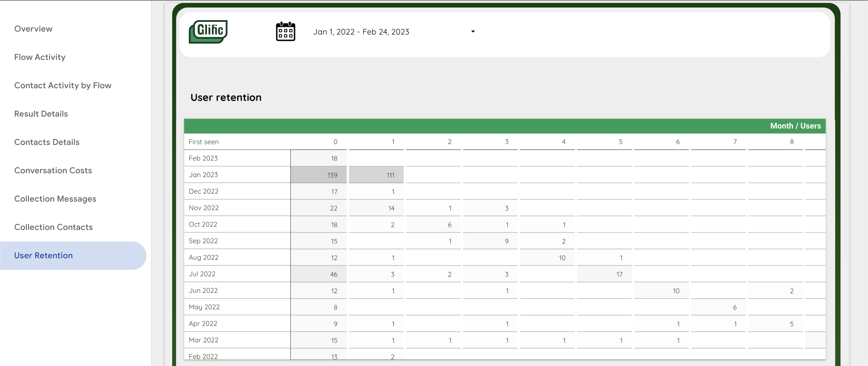Click the Dec 2022 cell showing 17
The image size is (868, 366).
319,192
